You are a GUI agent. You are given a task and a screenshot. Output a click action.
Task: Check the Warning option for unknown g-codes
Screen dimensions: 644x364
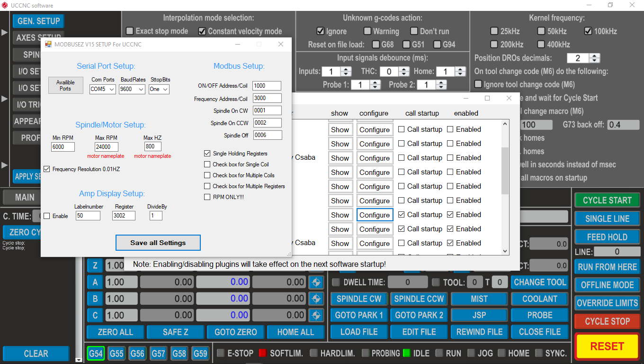pyautogui.click(x=367, y=31)
